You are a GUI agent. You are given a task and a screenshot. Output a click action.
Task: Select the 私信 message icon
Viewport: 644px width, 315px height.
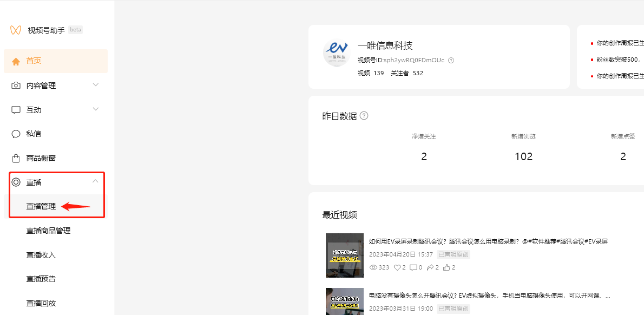[x=16, y=133]
